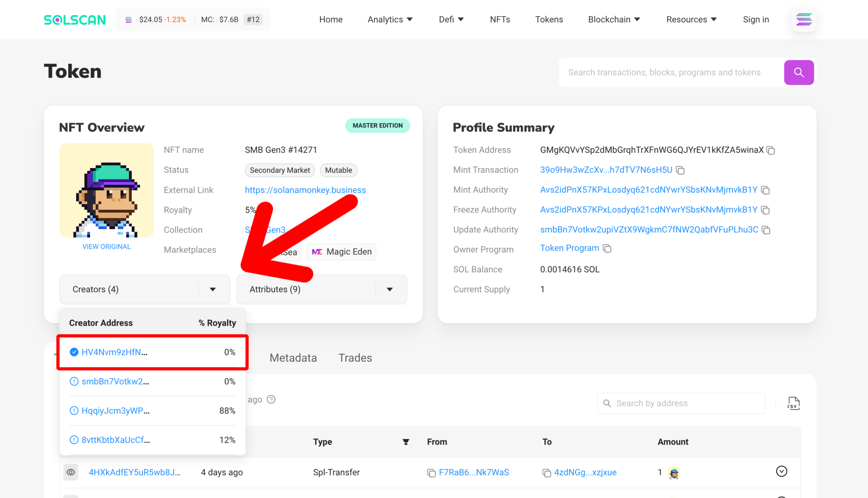Switch to the Metadata tab

tap(293, 358)
